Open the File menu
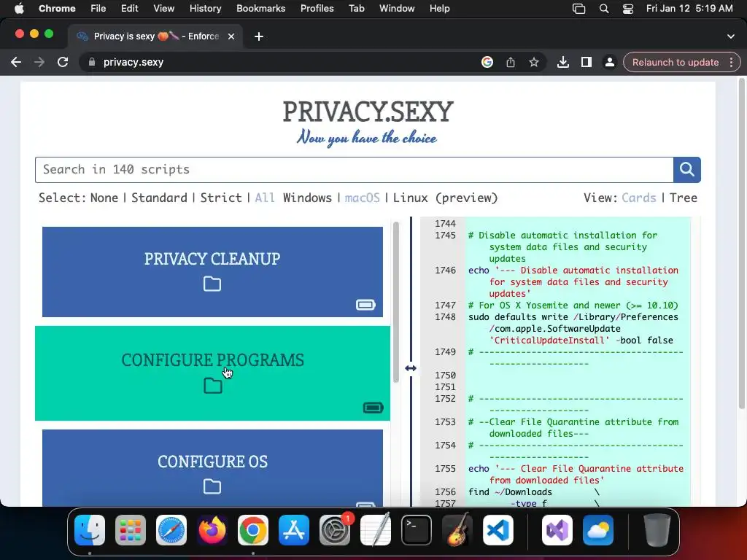Screen dimensions: 747x560 98,9
